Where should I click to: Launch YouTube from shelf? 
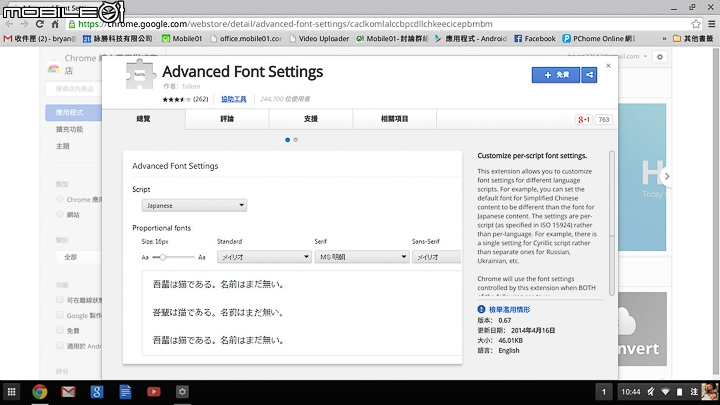coord(154,392)
